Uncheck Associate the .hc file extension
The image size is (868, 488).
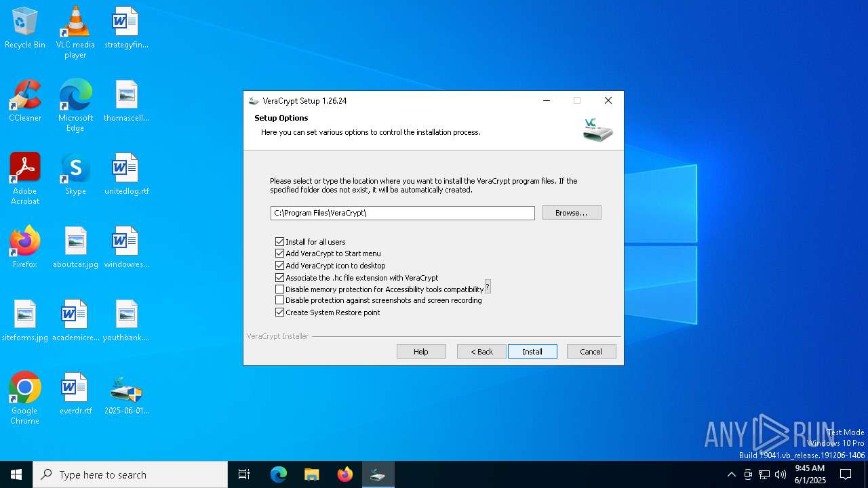[x=279, y=278]
